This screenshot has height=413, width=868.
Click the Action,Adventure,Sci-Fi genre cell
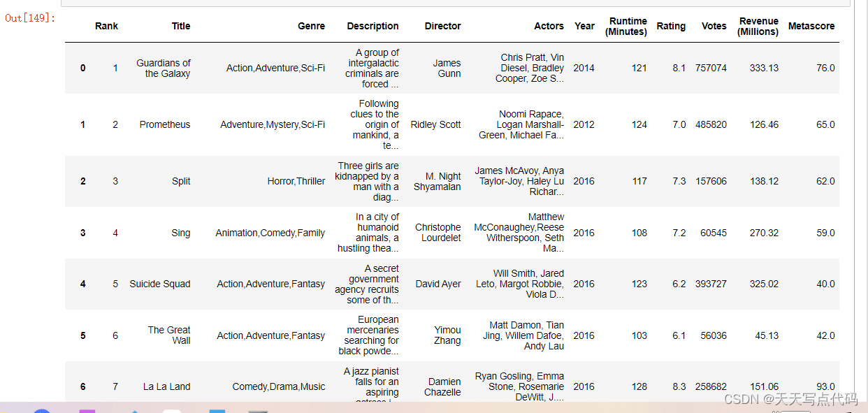tap(275, 68)
